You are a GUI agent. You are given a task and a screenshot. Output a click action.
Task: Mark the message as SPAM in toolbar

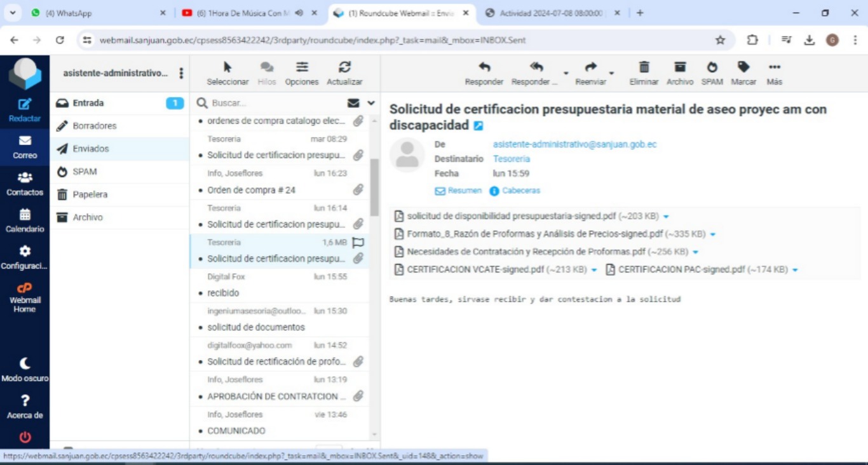point(712,67)
